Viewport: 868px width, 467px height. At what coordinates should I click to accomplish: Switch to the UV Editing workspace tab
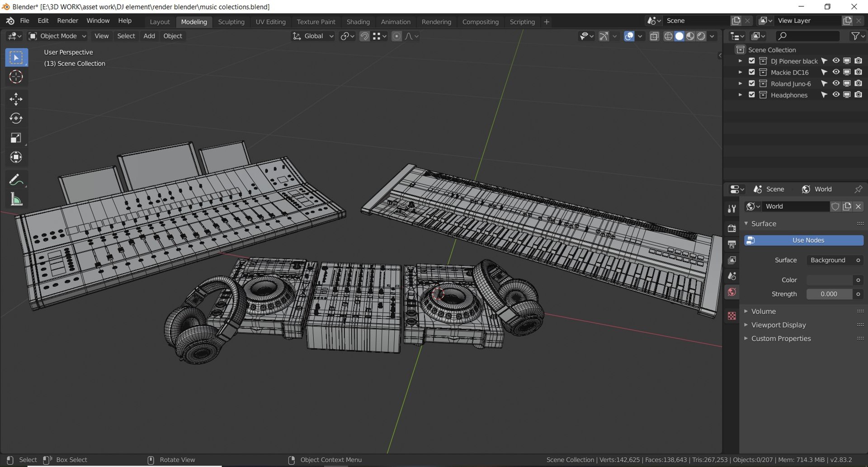coord(270,22)
